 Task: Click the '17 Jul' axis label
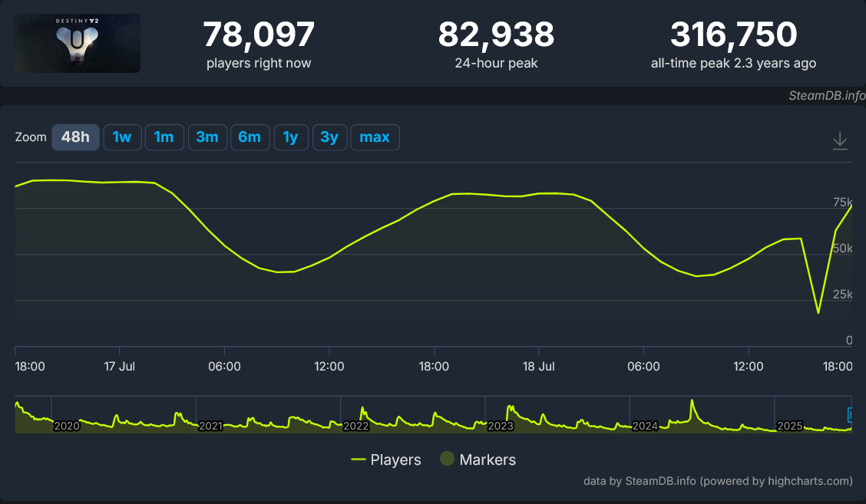coord(119,366)
